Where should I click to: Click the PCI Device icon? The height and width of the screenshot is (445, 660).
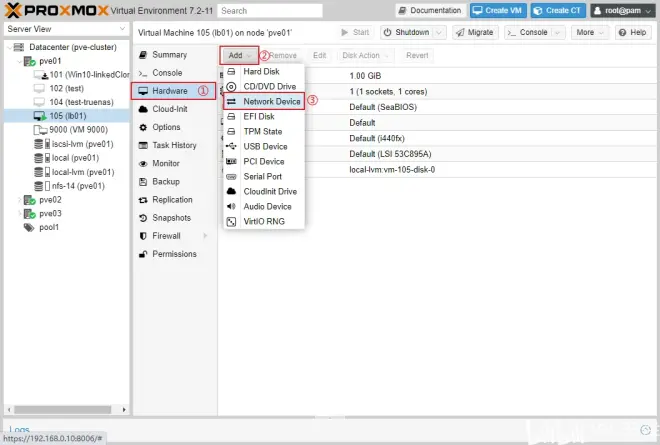point(231,162)
